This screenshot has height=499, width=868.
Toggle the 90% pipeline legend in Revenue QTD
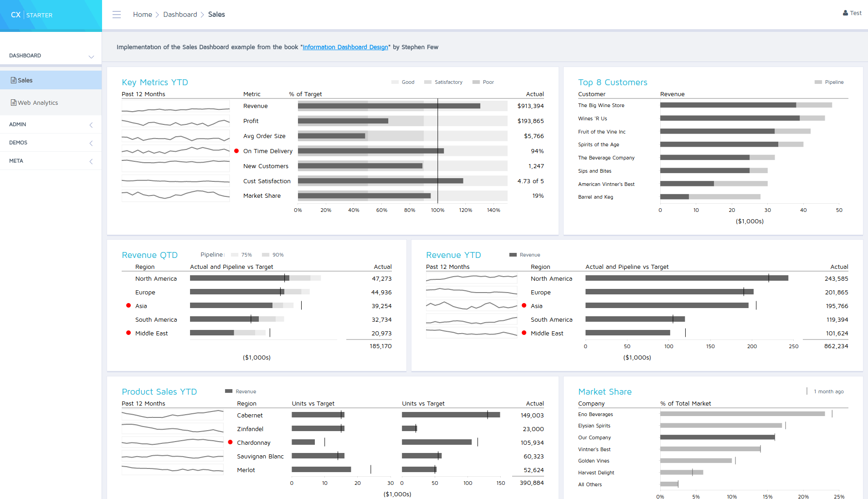click(272, 255)
